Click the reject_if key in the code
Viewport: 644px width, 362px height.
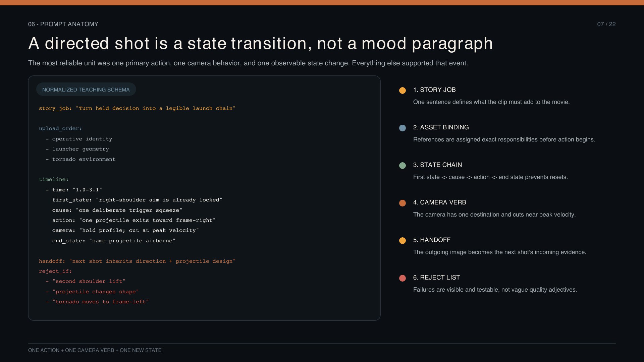(x=55, y=271)
